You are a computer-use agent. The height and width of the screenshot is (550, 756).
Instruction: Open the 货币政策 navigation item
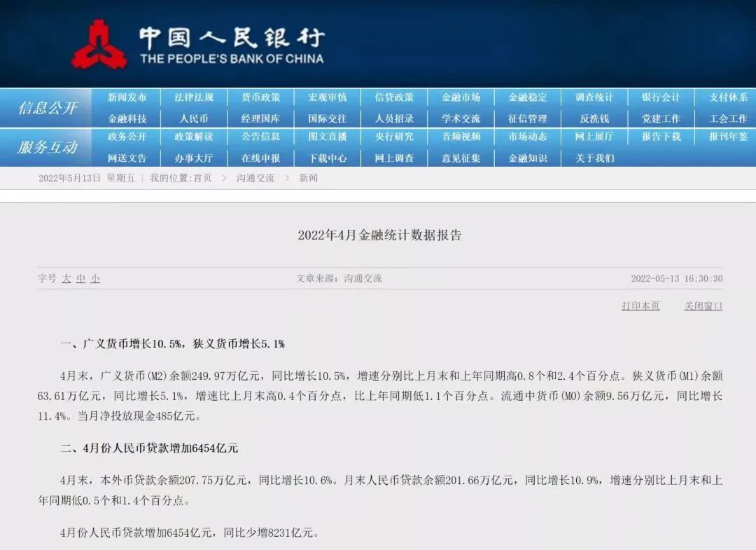[260, 97]
